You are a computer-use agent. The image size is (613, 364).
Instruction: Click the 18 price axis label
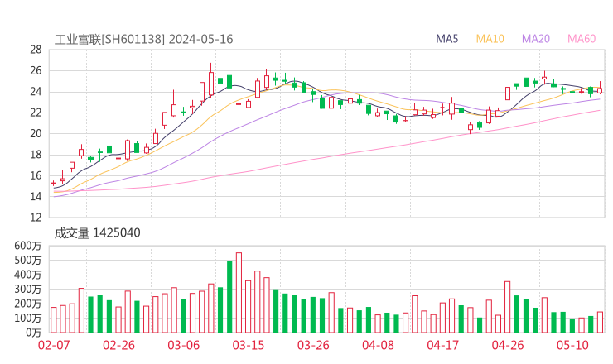coord(36,155)
